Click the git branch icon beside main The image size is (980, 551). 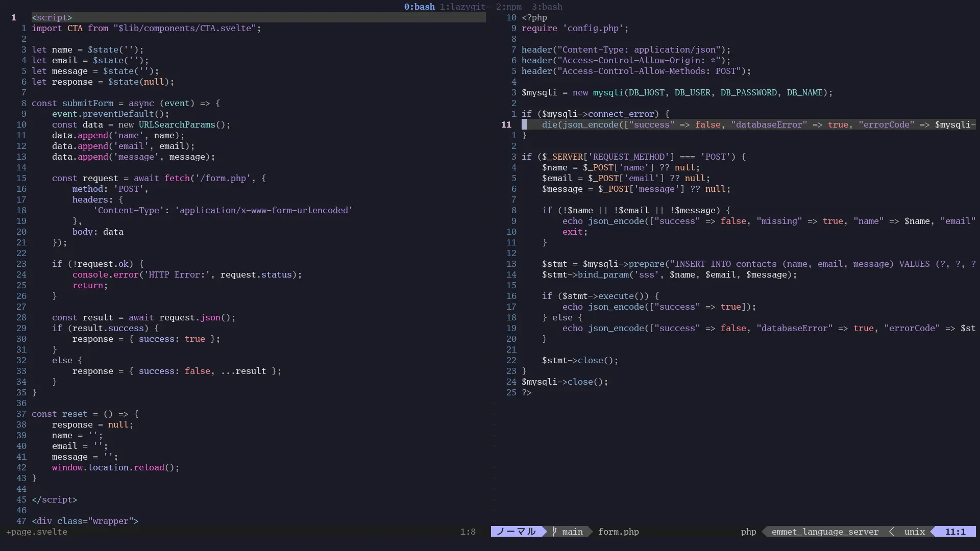point(554,532)
